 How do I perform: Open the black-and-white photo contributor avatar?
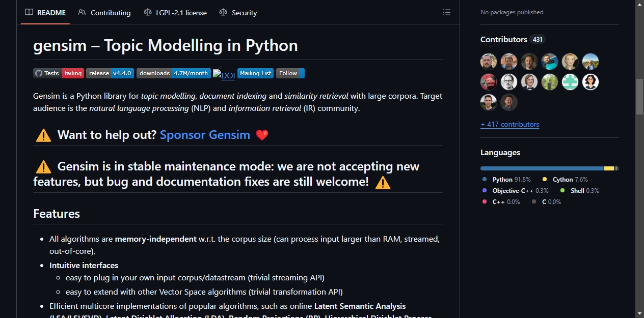(509, 82)
